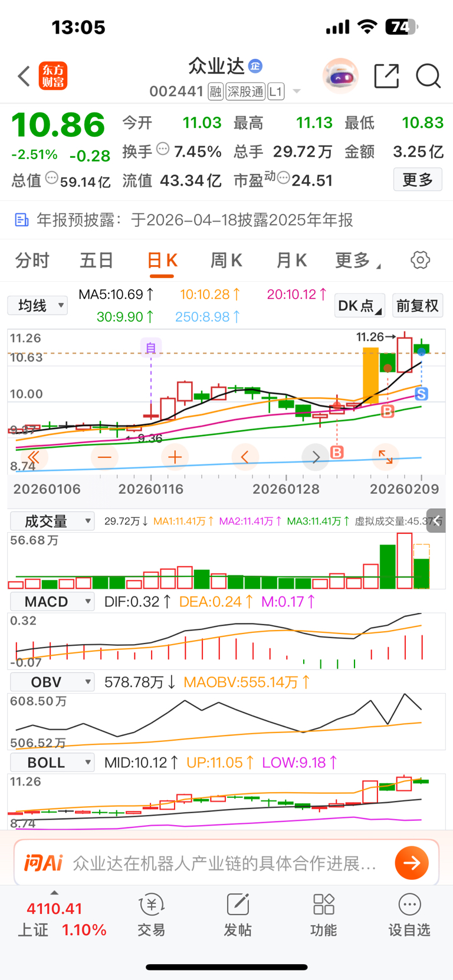The height and width of the screenshot is (980, 453).
Task: Jump to earliest candles double-left arrow
Action: point(34,457)
